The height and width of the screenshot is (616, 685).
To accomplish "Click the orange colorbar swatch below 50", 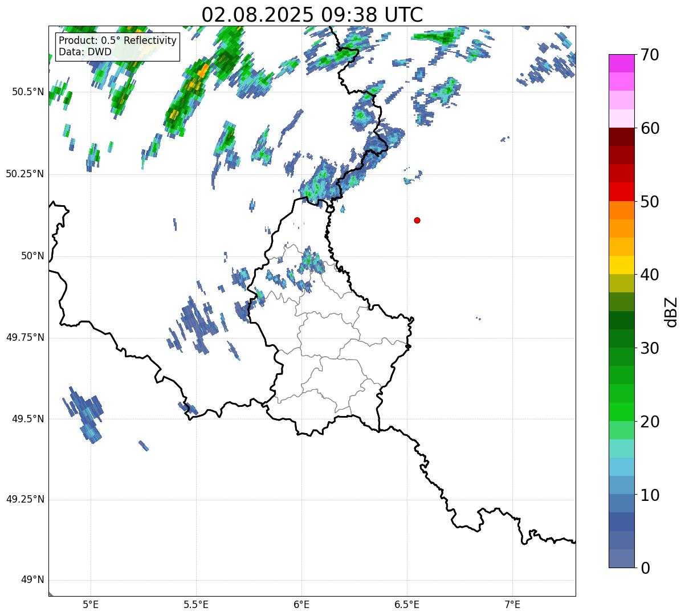I will pyautogui.click(x=622, y=210).
